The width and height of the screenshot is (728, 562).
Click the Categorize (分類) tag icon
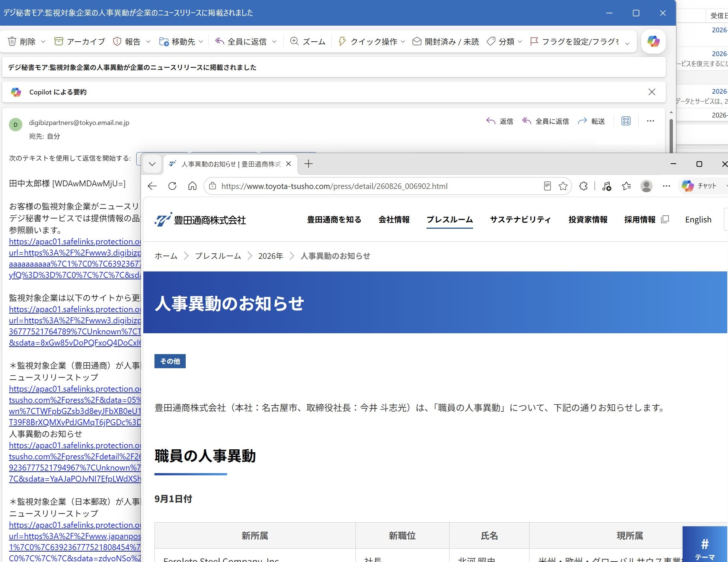point(491,41)
